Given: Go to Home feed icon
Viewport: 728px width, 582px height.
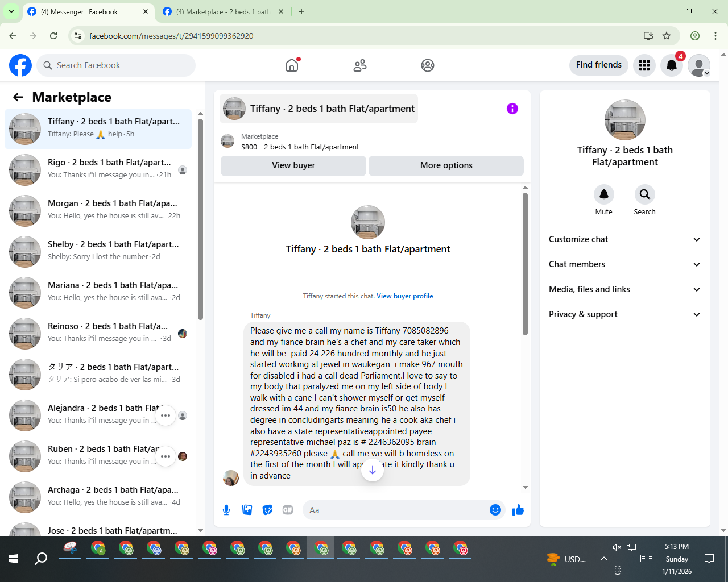Looking at the screenshot, I should (292, 65).
